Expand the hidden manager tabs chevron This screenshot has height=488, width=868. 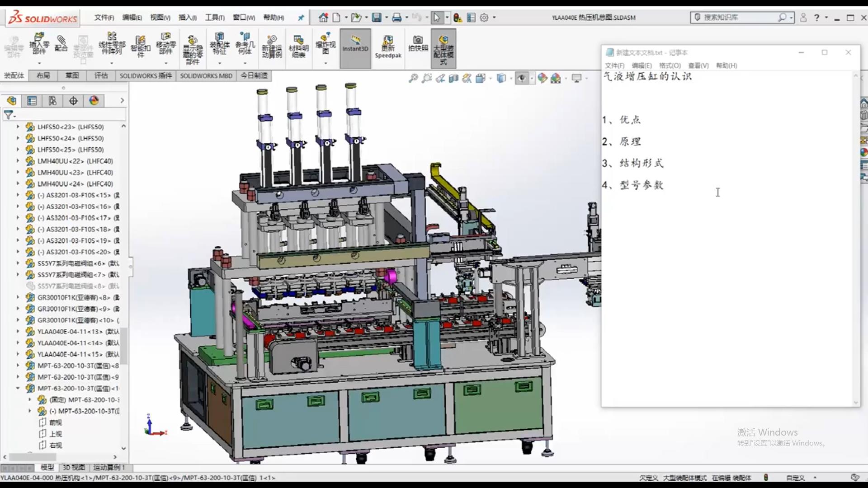[x=122, y=101]
